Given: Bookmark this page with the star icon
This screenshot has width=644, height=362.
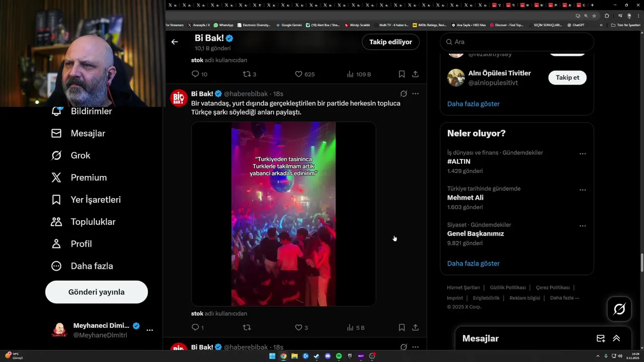Looking at the screenshot, I should 594,16.
